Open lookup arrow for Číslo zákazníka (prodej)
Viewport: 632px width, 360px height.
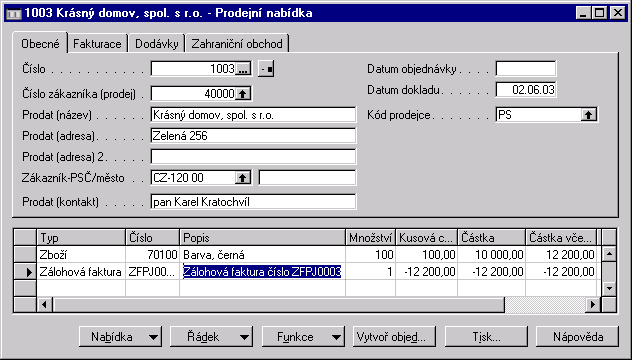243,94
